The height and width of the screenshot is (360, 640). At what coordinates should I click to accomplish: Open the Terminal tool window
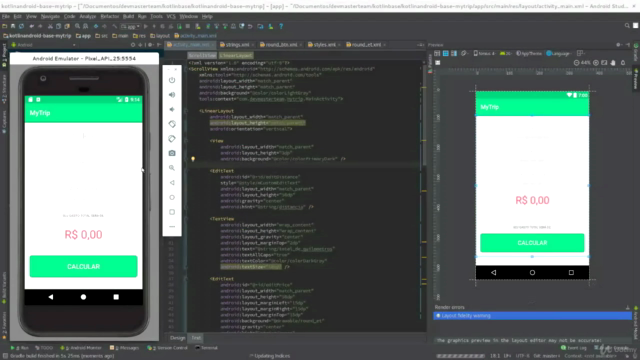pyautogui.click(x=207, y=348)
